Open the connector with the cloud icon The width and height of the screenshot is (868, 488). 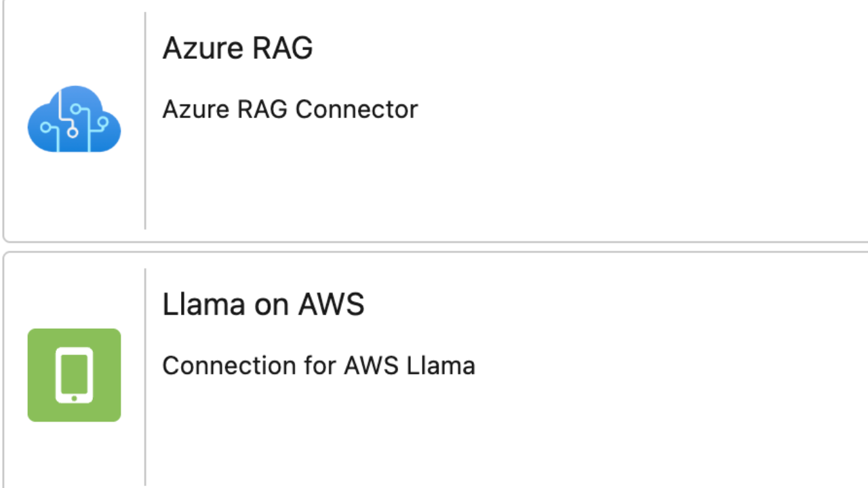[x=74, y=119]
